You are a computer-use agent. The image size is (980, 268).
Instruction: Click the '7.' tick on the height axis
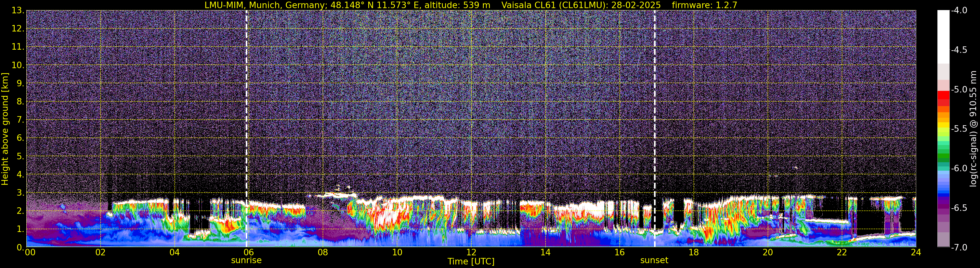pyautogui.click(x=20, y=120)
